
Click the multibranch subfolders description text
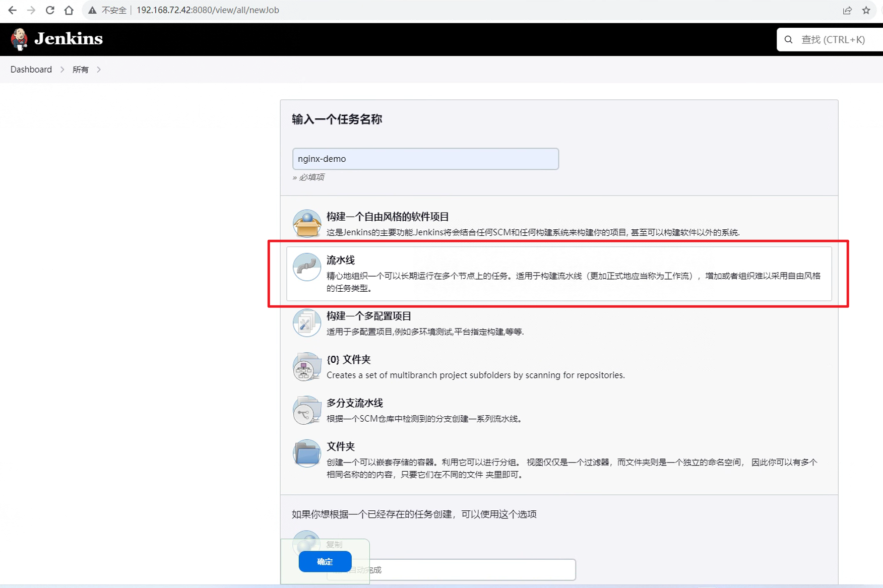tap(476, 375)
